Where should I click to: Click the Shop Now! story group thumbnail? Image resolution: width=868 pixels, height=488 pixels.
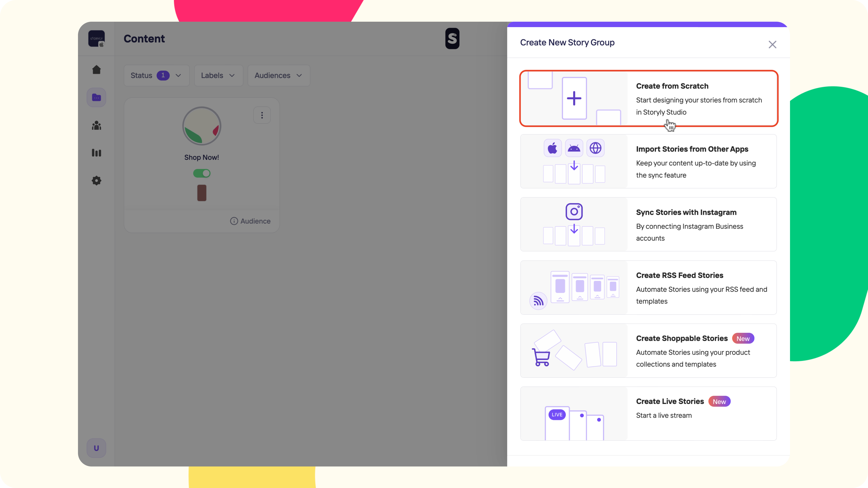201,126
